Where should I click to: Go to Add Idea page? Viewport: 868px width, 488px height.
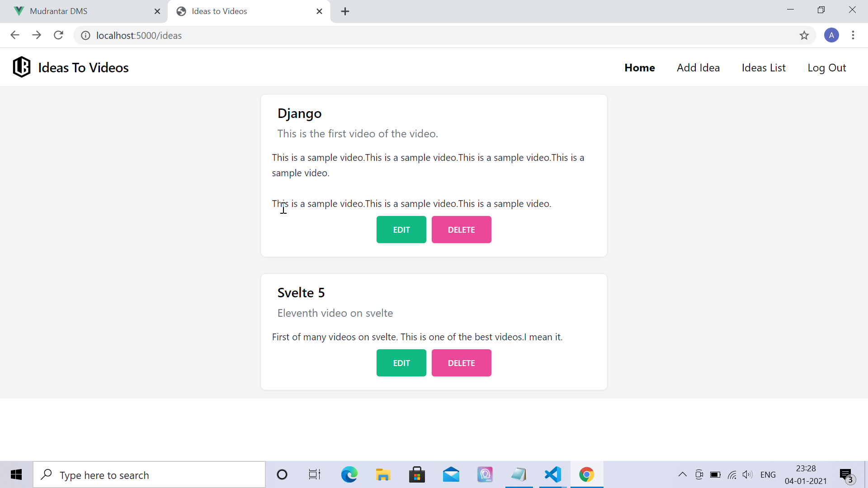[698, 68]
